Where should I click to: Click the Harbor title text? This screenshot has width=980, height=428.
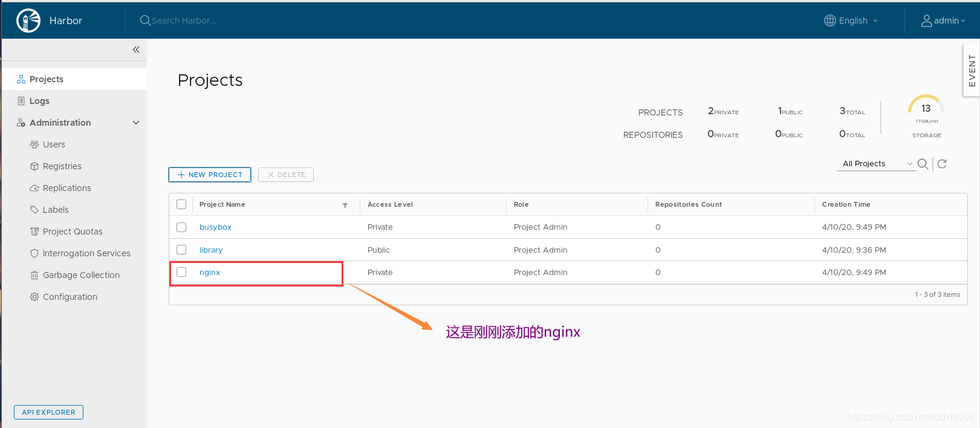66,21
